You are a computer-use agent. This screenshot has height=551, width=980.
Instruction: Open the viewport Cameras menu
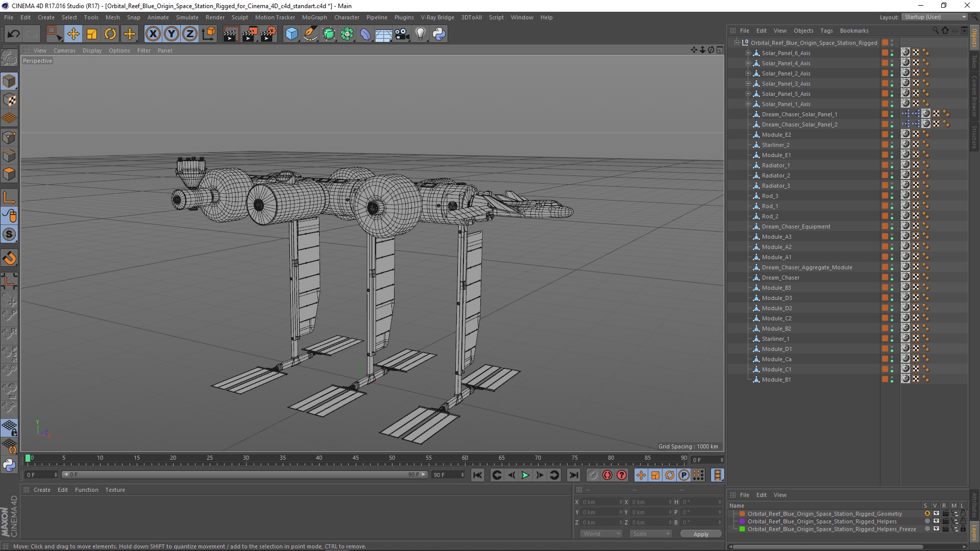64,51
